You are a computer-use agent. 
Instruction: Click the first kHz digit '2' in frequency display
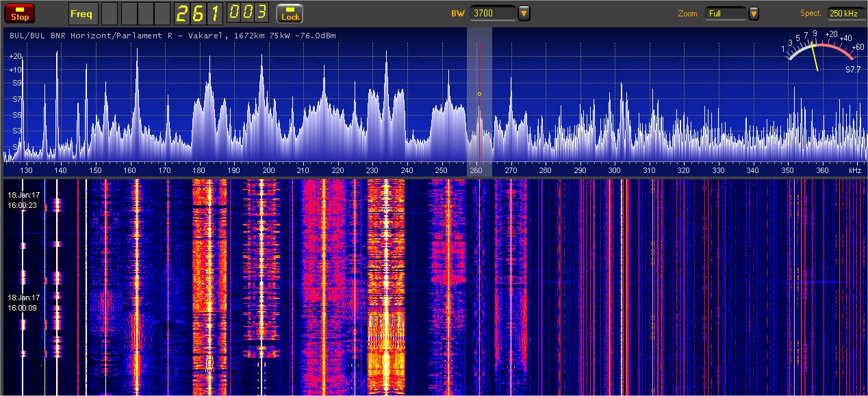[183, 13]
